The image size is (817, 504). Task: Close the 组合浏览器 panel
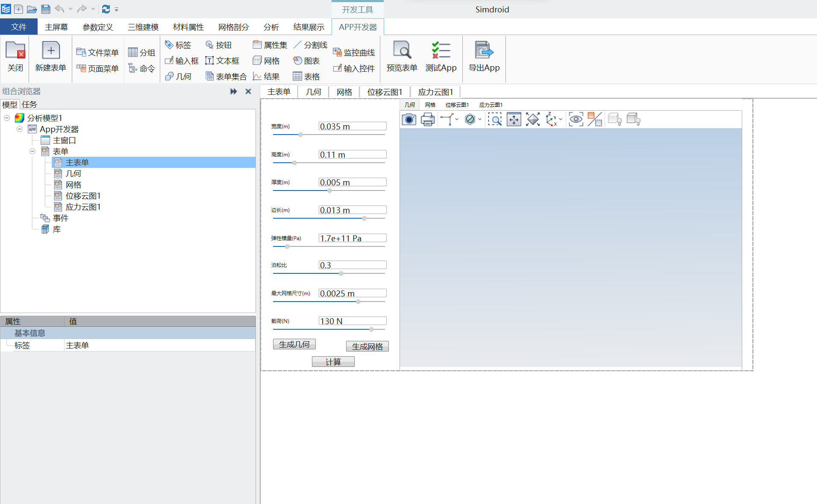[x=248, y=91]
